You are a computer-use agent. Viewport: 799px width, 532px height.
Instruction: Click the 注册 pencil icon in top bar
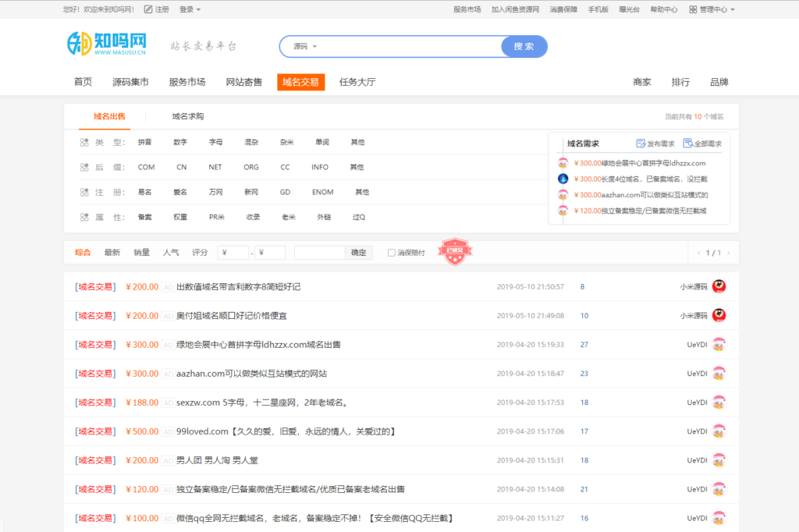(149, 9)
